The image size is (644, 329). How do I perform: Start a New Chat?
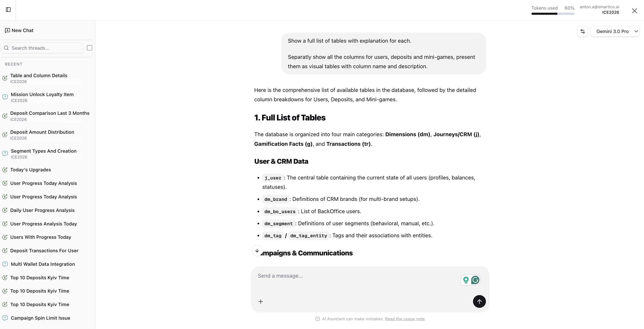(x=22, y=30)
